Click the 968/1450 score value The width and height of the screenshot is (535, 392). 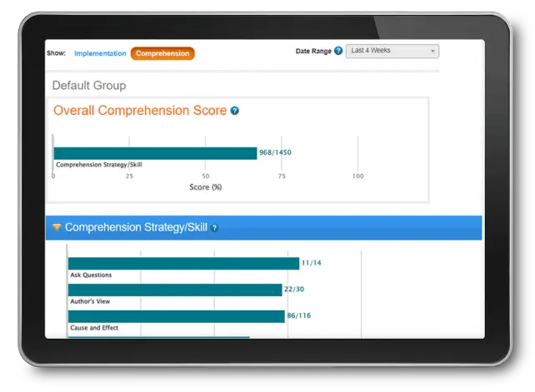[275, 153]
